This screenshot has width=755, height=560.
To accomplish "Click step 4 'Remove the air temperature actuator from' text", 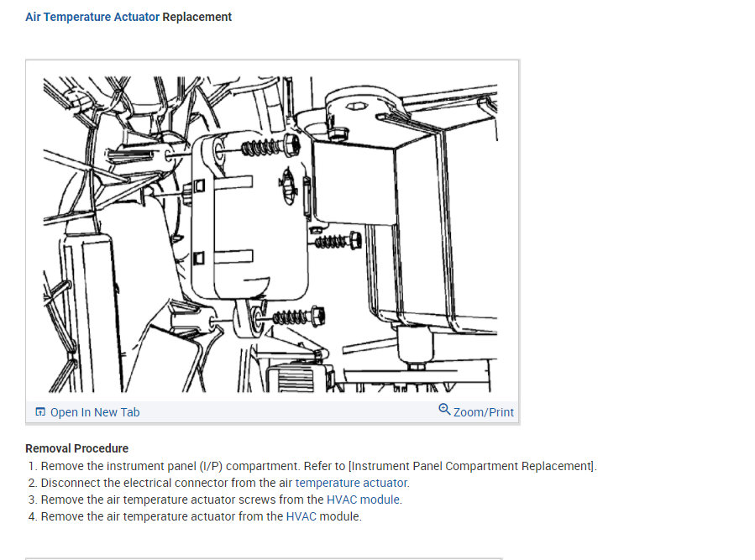I will click(x=155, y=516).
